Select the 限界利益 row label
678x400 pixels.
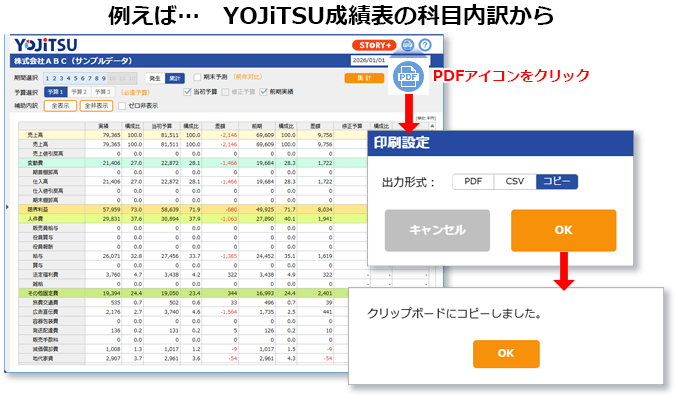(38, 209)
